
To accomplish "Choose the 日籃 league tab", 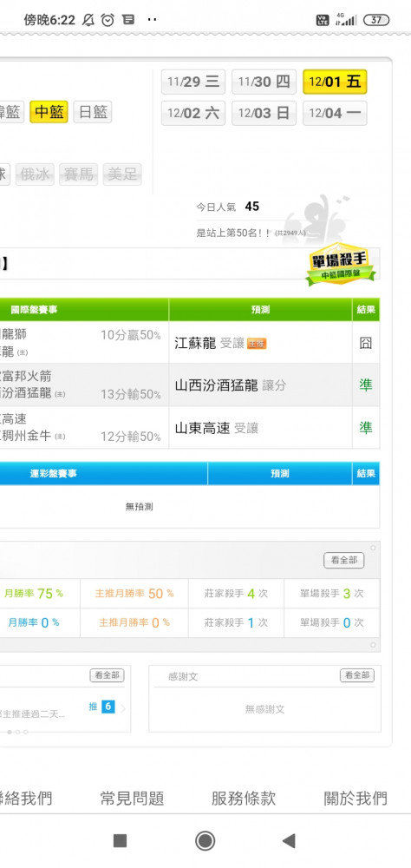I will click(93, 112).
